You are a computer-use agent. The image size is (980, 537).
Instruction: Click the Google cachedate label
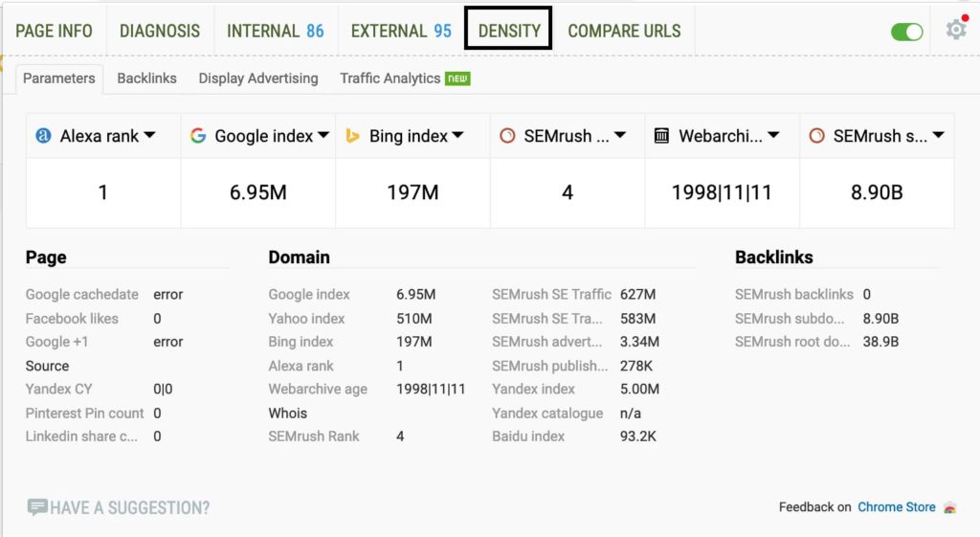tap(82, 295)
